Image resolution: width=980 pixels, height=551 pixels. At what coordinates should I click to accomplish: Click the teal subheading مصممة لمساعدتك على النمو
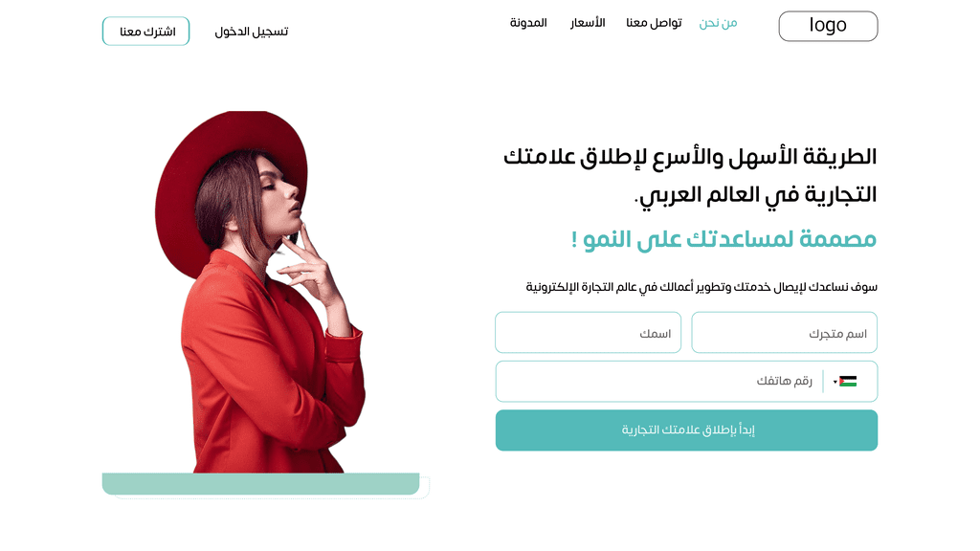pyautogui.click(x=724, y=238)
